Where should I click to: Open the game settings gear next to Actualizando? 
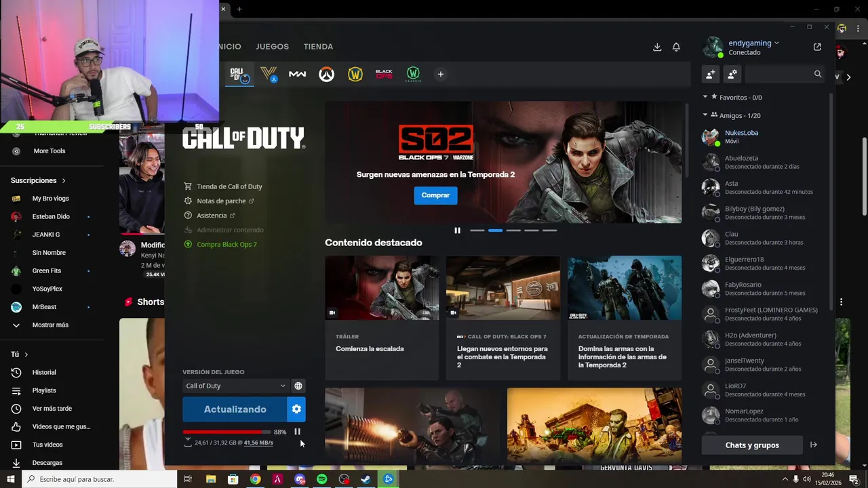pyautogui.click(x=296, y=409)
